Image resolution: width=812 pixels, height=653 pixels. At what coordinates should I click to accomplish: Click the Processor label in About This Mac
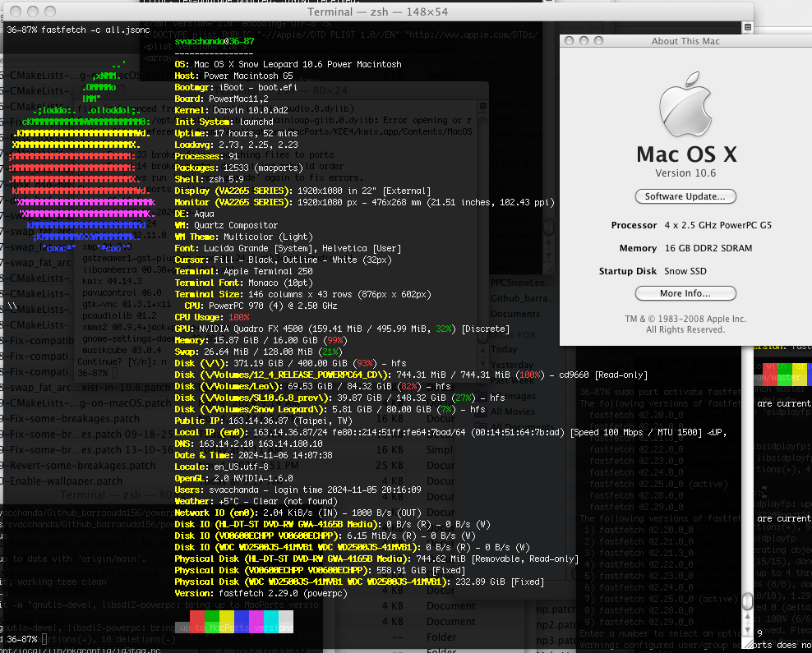coord(634,225)
